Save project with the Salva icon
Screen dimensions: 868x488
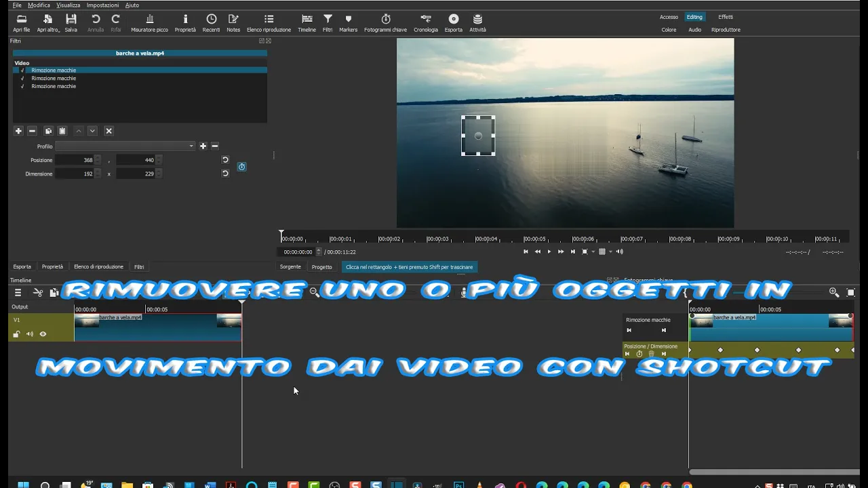[71, 23]
